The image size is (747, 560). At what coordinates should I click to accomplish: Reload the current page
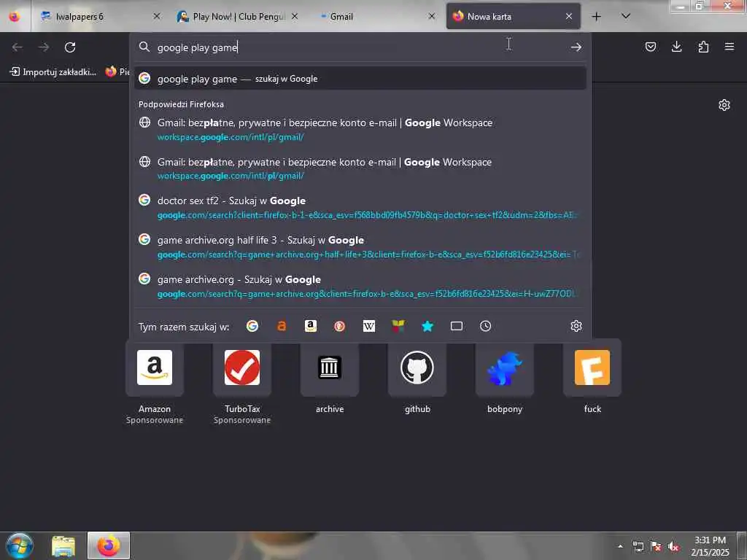tap(70, 47)
